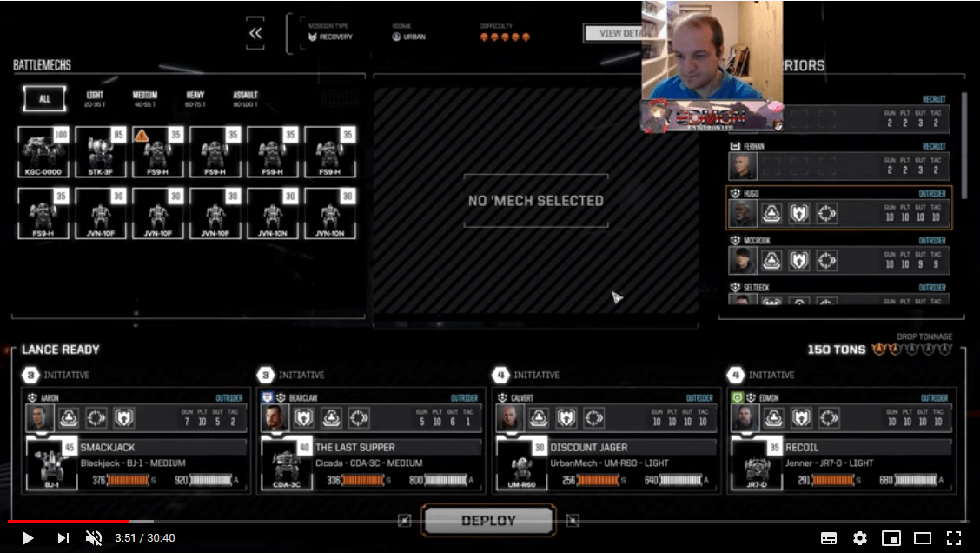This screenshot has height=553, width=980.
Task: Click the SMACKJACK mech name
Action: coord(108,448)
